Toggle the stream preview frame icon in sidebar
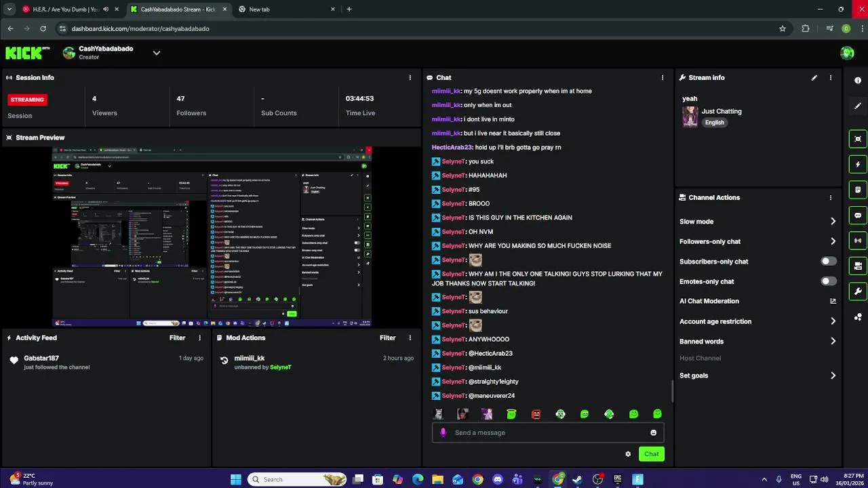The height and width of the screenshot is (488, 868). pyautogui.click(x=858, y=139)
